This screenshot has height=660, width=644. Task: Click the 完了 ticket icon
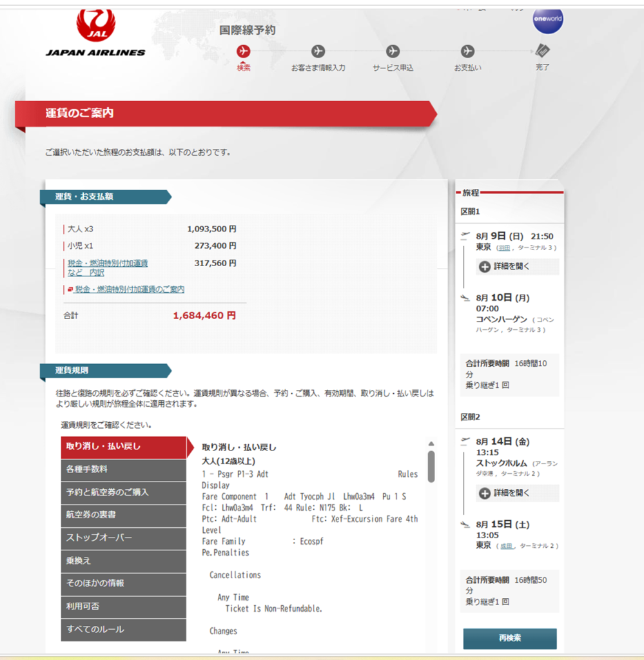pyautogui.click(x=542, y=50)
